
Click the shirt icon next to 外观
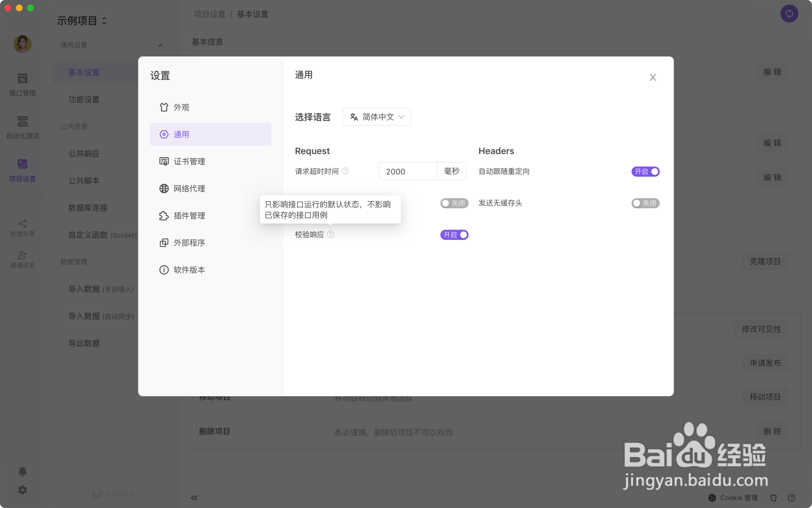pyautogui.click(x=164, y=107)
